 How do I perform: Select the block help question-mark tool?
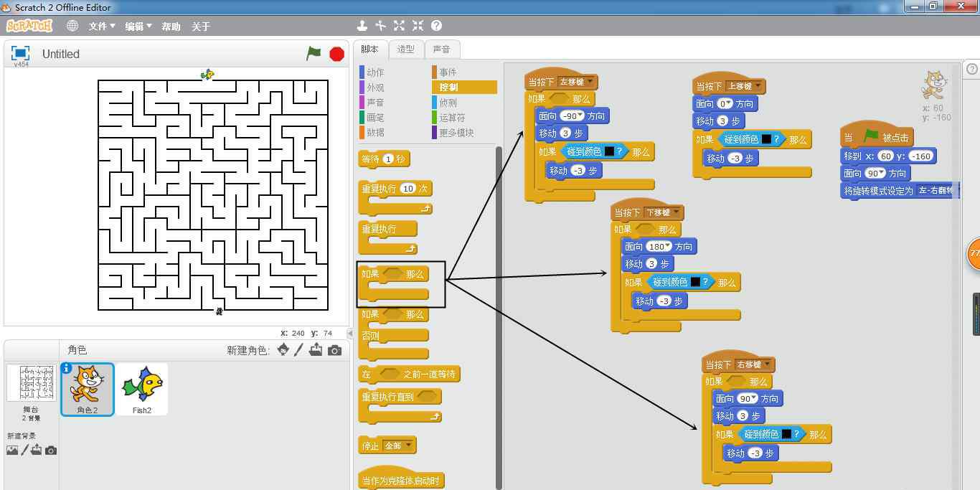(x=436, y=26)
